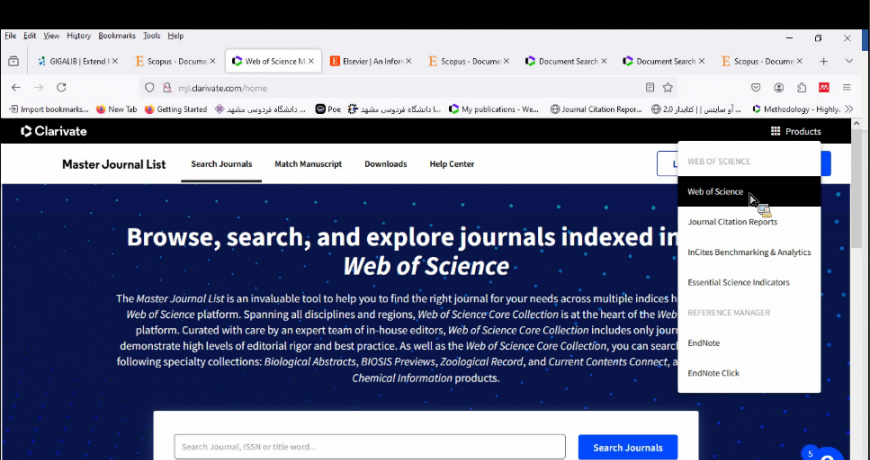Open the Extensions puzzle icon
The image size is (870, 460).
click(801, 88)
